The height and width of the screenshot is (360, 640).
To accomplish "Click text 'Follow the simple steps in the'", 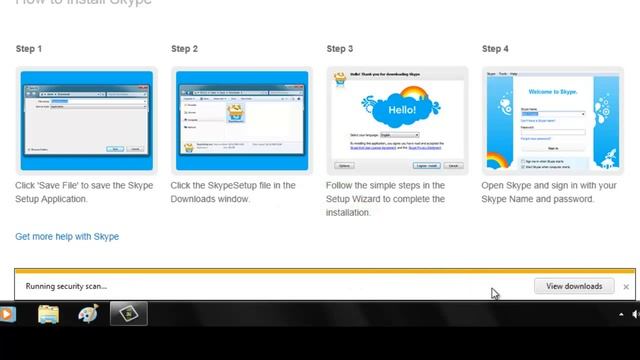I will click(x=385, y=185).
